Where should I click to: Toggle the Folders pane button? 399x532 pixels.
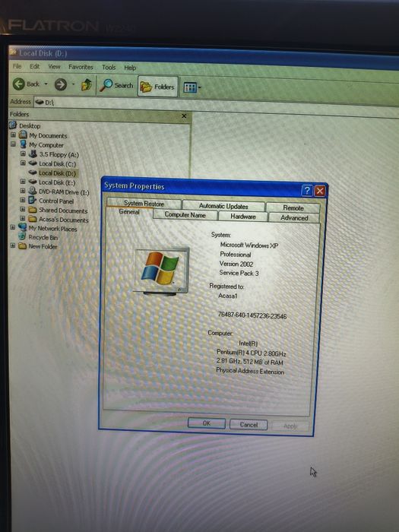click(158, 87)
